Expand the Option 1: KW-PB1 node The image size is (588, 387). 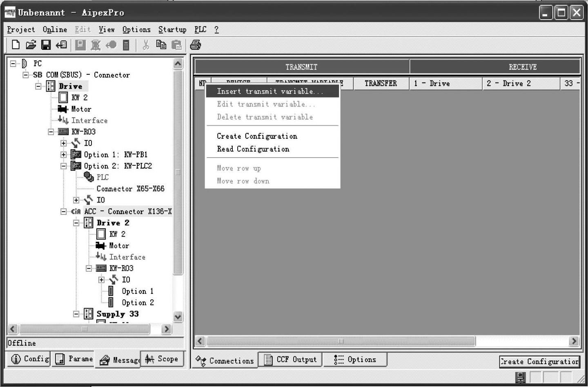pos(64,155)
